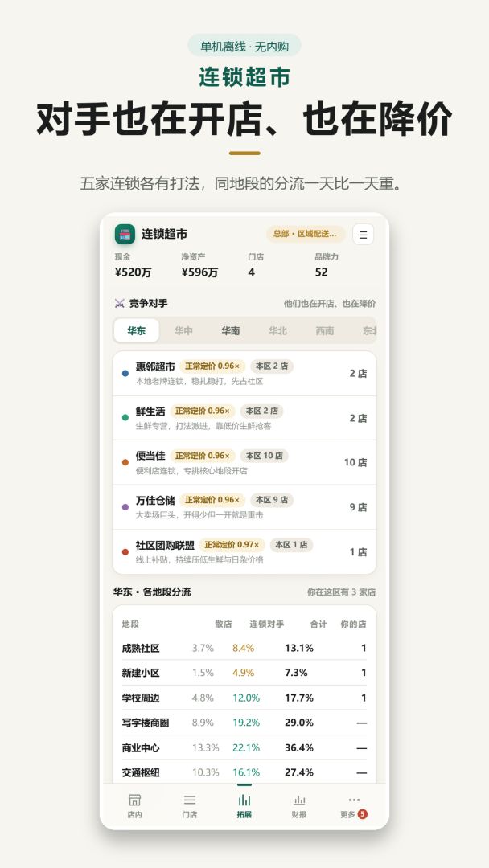Open the 拓展 bottom navigation icon

click(244, 800)
